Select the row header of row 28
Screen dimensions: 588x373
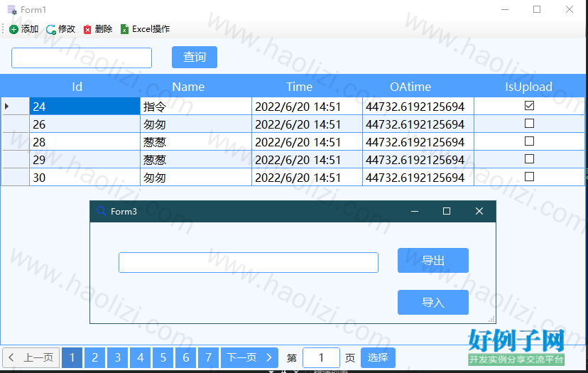point(16,142)
